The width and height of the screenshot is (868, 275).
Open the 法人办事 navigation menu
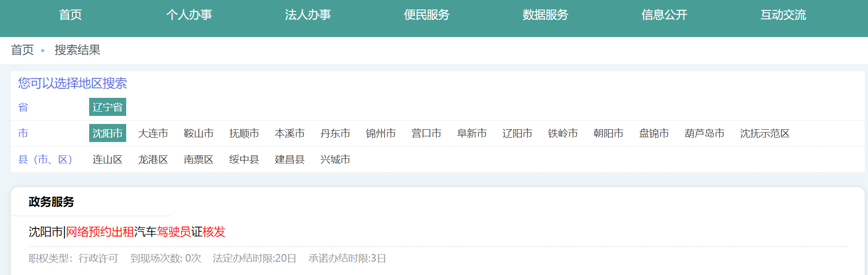(308, 15)
